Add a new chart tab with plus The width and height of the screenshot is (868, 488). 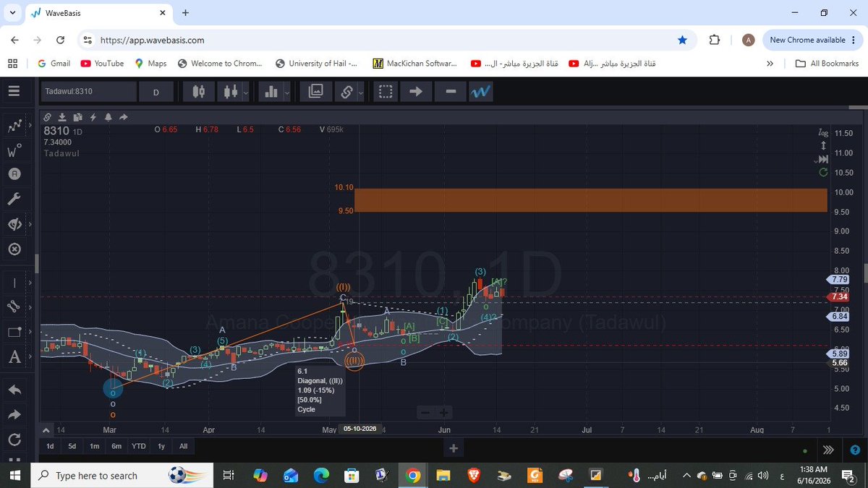pos(454,448)
